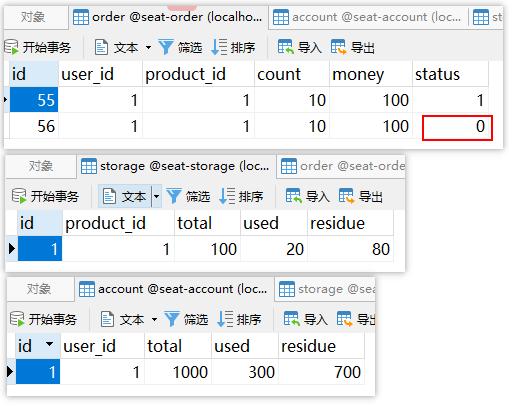Select id cell 1 in account table
Screen dimensions: 509x405
coord(38,372)
